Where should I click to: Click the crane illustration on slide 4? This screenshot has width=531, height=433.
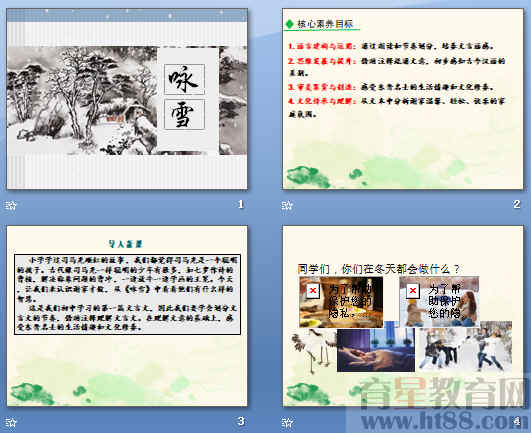[x=313, y=349]
